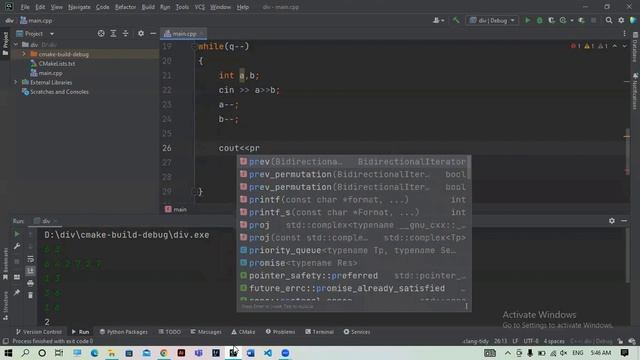Screen dimensions: 640x360
Task: Open the Navigate menu
Action: (79, 7)
